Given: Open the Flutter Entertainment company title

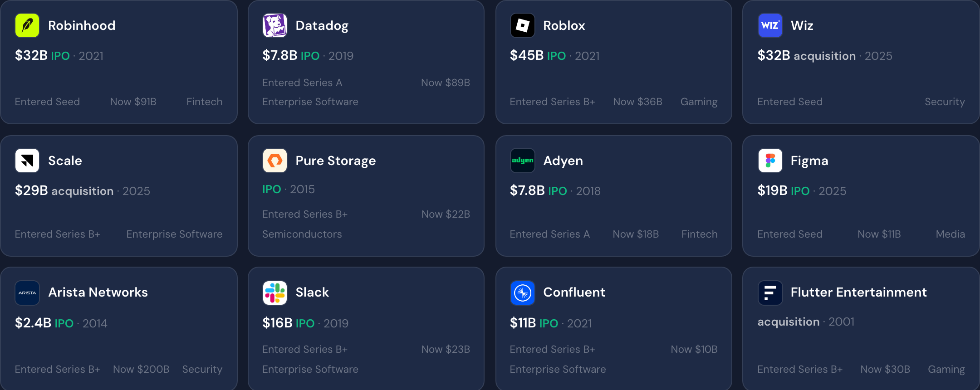Looking at the screenshot, I should point(858,292).
